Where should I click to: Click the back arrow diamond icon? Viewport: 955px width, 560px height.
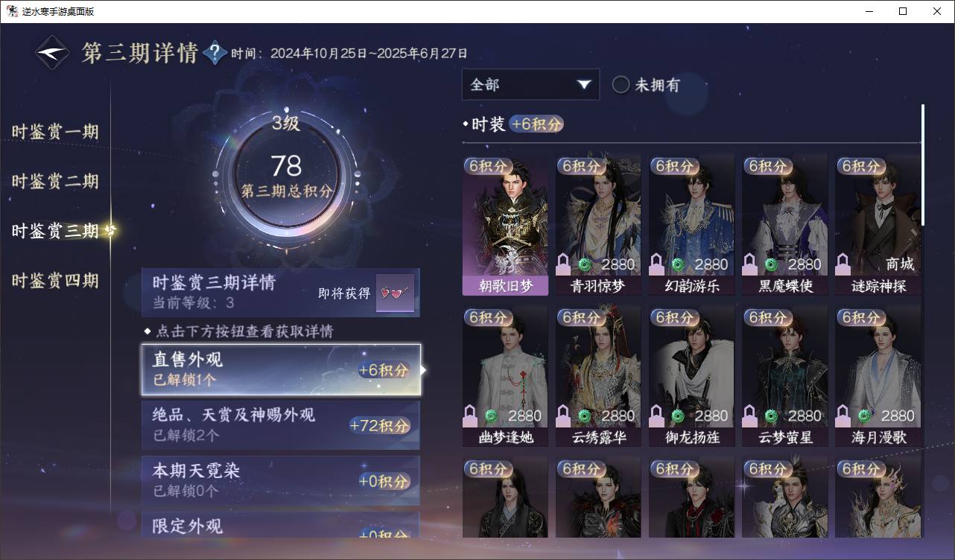click(x=53, y=53)
